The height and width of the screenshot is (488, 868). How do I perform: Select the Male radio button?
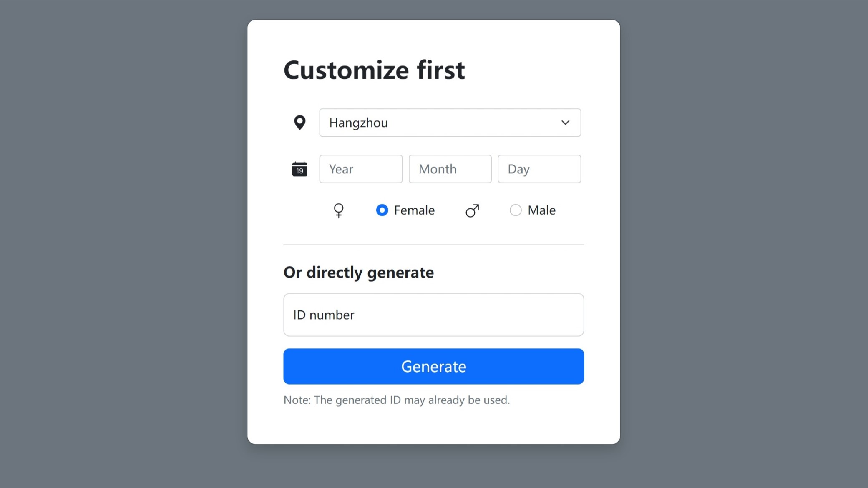tap(516, 210)
